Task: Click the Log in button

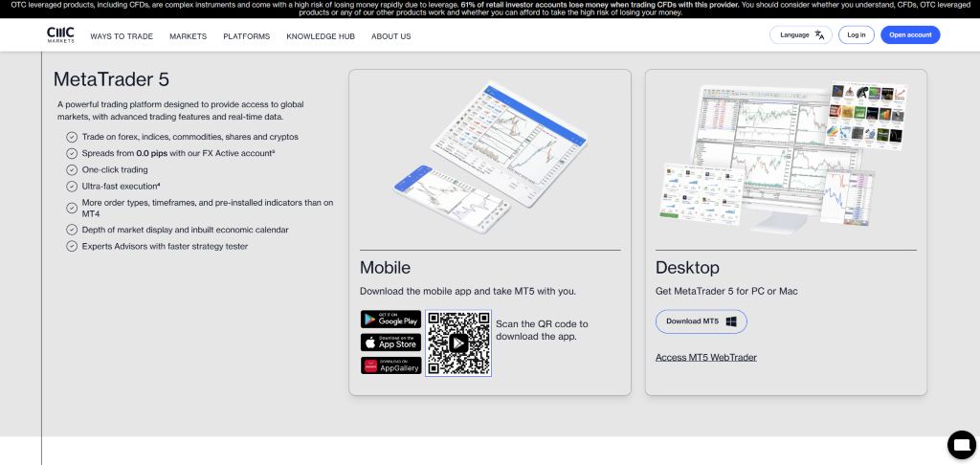Action: point(857,35)
